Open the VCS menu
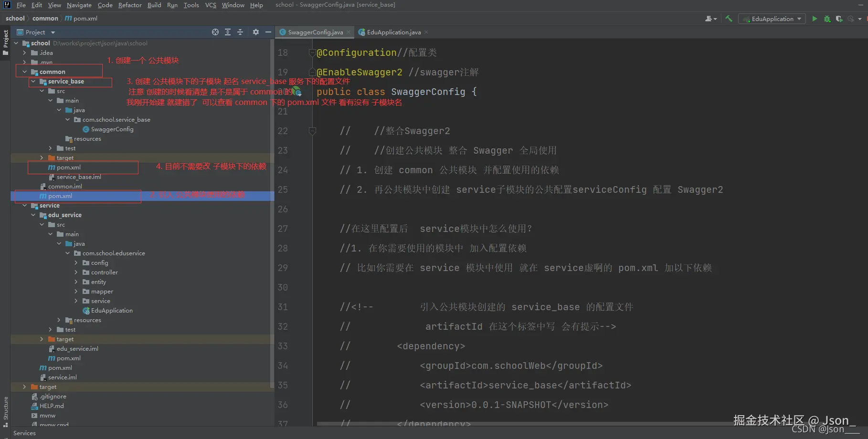Image resolution: width=868 pixels, height=439 pixels. [211, 5]
